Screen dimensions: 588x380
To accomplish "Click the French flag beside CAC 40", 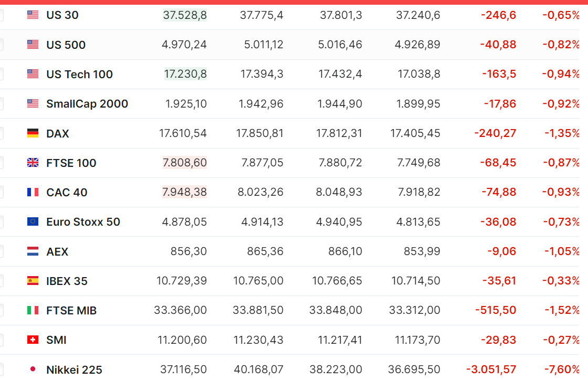I will [33, 192].
